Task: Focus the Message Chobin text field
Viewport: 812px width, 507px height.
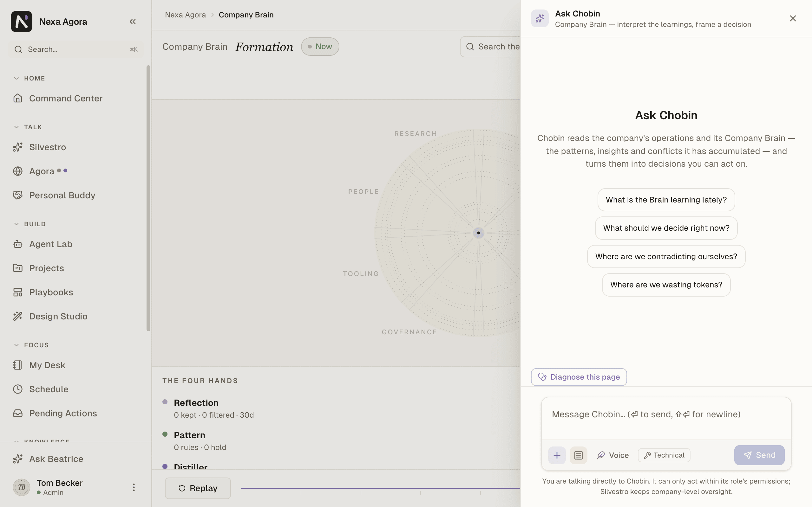Action: [666, 419]
